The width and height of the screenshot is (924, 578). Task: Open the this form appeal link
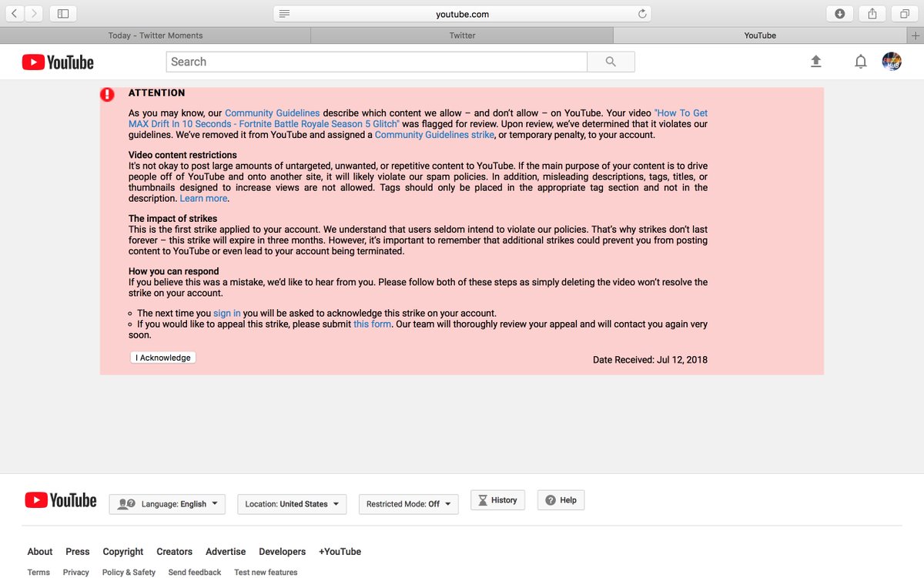[372, 324]
